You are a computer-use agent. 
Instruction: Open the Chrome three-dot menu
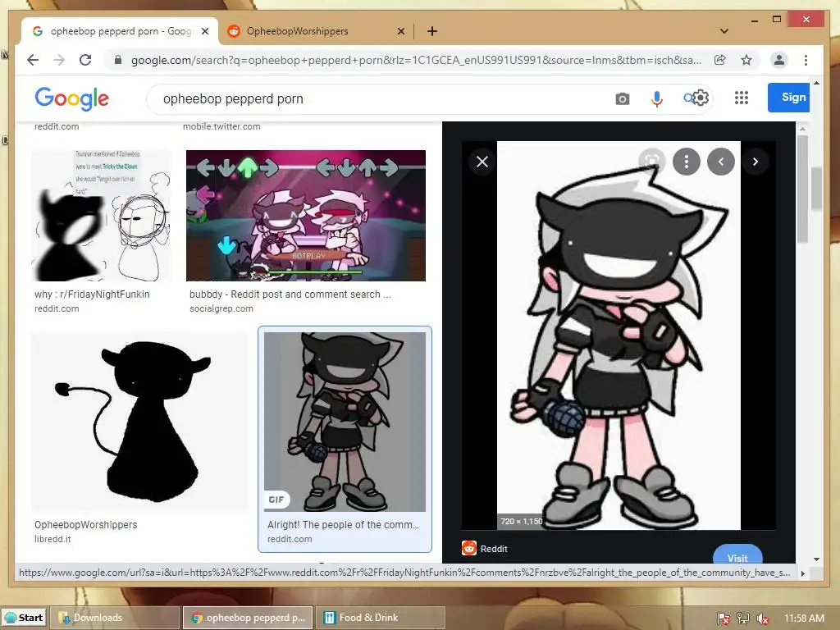click(x=806, y=60)
